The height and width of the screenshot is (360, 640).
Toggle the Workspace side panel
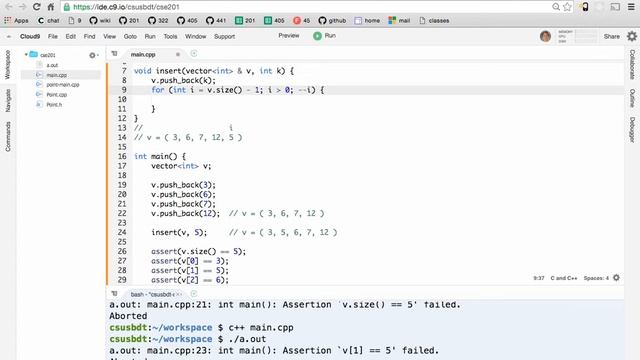coord(8,64)
